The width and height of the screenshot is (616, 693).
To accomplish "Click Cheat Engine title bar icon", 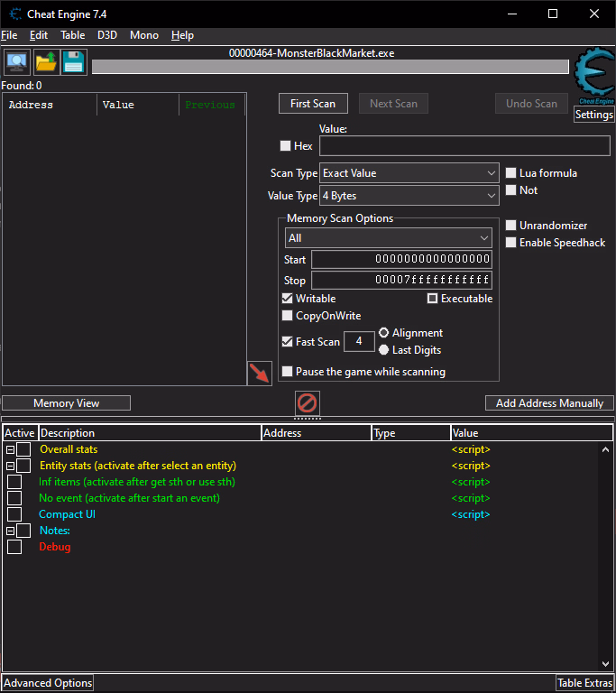I will pos(15,14).
